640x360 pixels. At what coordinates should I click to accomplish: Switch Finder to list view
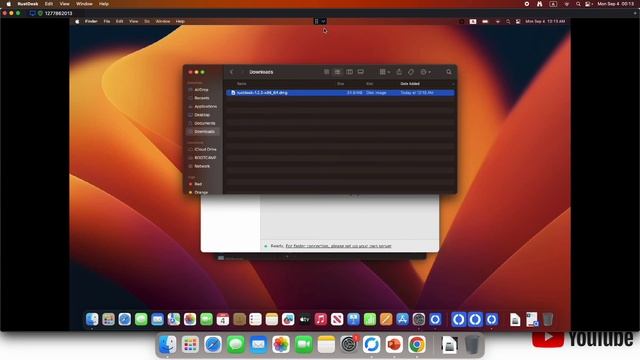coord(338,72)
